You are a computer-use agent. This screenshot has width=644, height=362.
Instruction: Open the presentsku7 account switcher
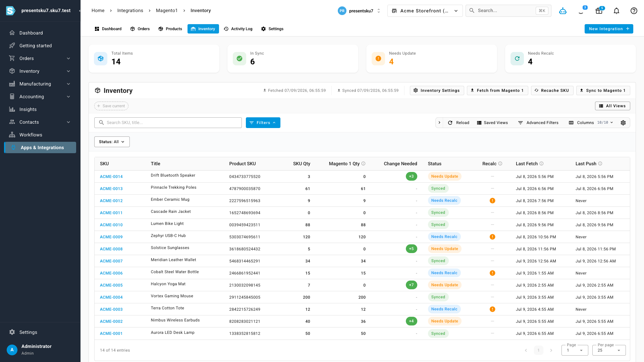click(x=359, y=11)
